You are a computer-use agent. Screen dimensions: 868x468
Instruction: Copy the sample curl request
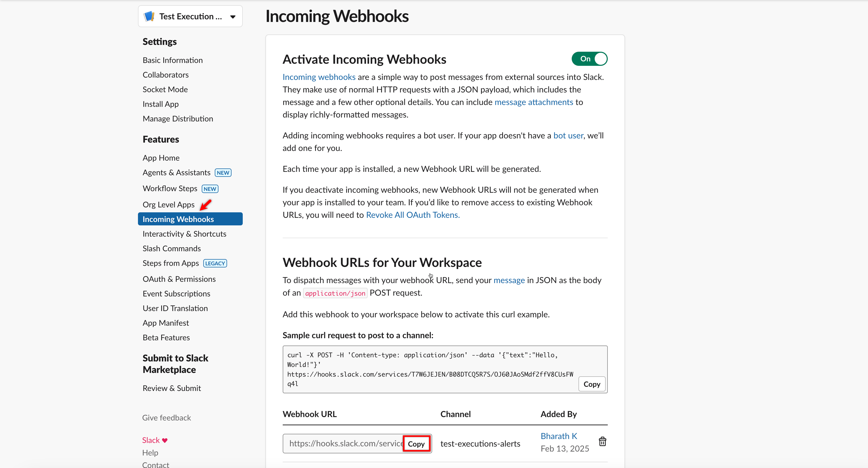point(591,384)
